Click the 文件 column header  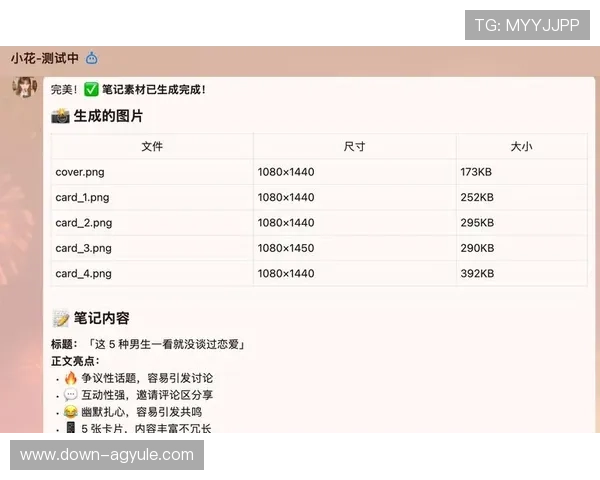click(x=152, y=146)
